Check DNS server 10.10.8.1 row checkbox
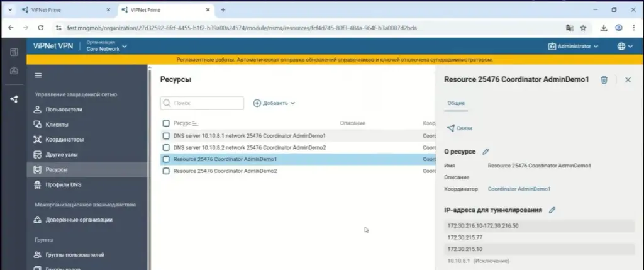Viewport: 644px width, 270px height. [166, 135]
